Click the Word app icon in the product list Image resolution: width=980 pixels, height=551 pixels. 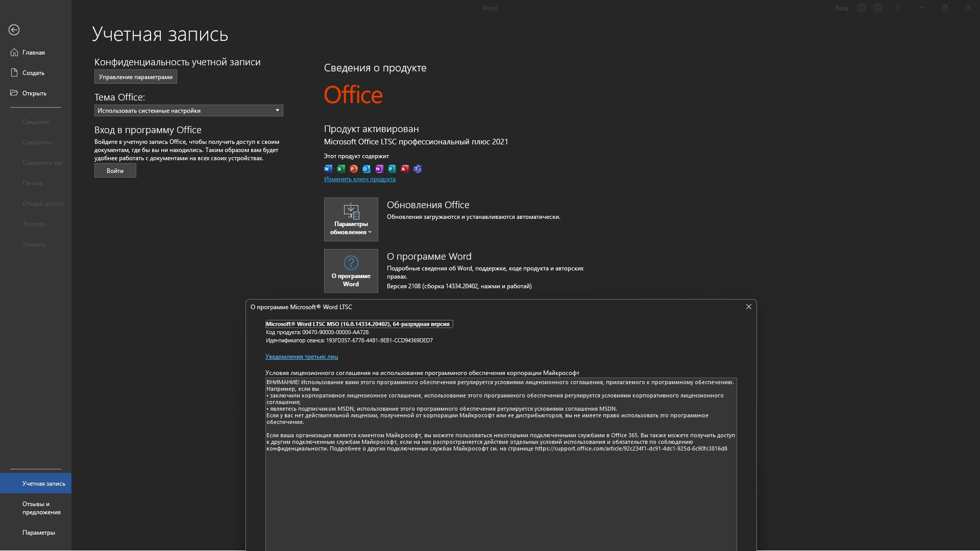click(x=328, y=169)
